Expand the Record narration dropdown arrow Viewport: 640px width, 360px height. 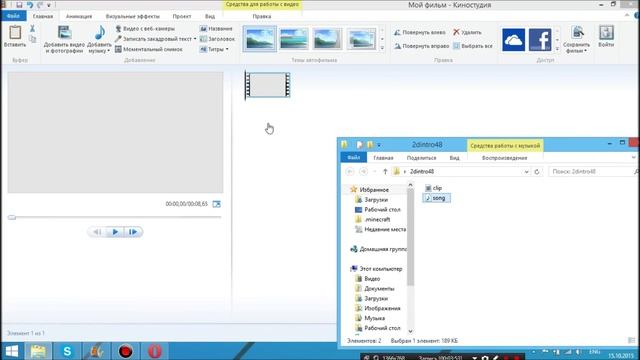coord(195,39)
